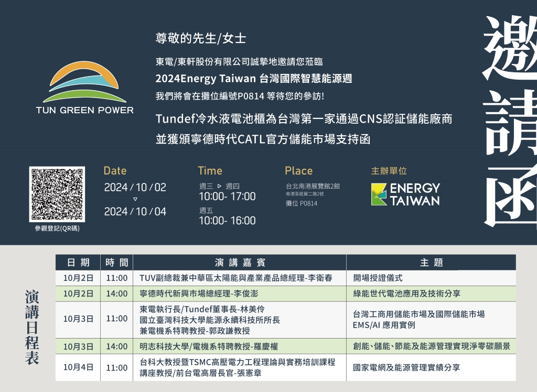Click the small arrow between the dates
Image resolution: width=537 pixels, height=392 pixels.
[x=135, y=199]
